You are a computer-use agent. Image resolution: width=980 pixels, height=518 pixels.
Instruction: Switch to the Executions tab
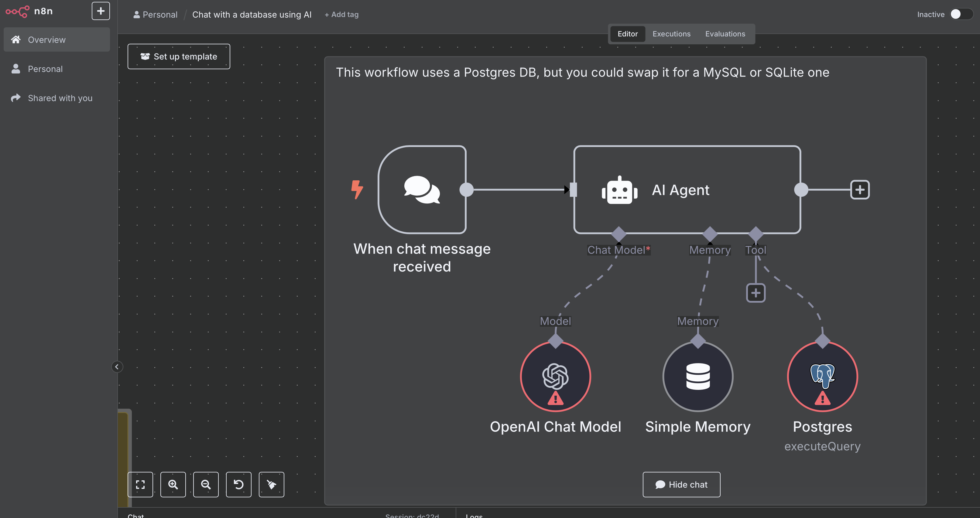pos(671,34)
